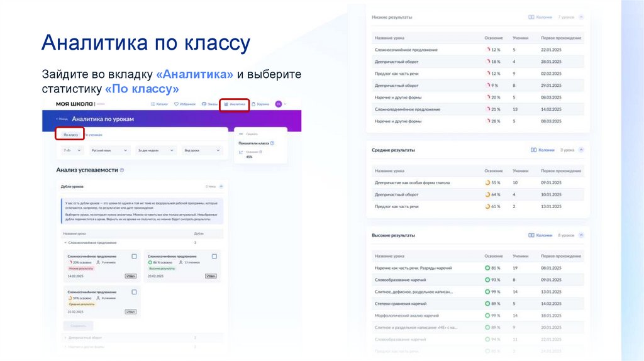The height and width of the screenshot is (361, 644).
Task: Select Предлог как часть речи row dated 13.01.2025
Action: click(478, 206)
